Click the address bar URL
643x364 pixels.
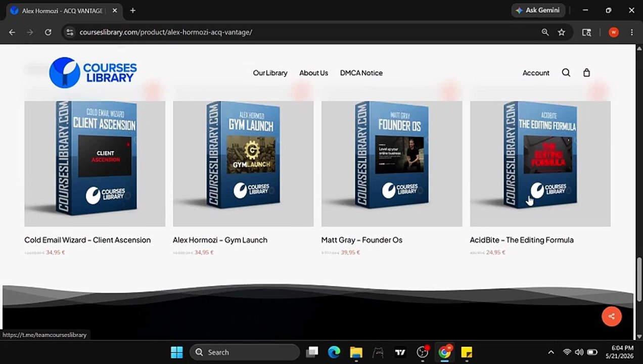[x=166, y=32]
